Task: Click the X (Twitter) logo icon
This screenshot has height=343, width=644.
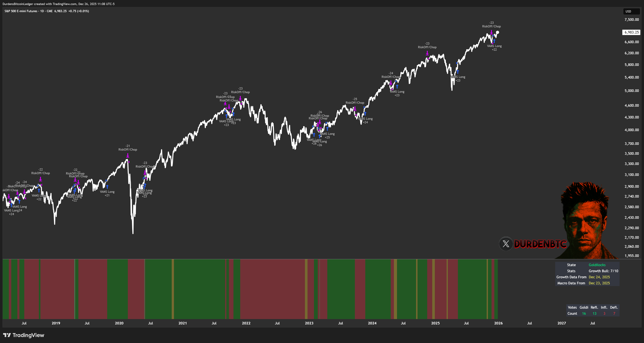Action: [x=506, y=244]
